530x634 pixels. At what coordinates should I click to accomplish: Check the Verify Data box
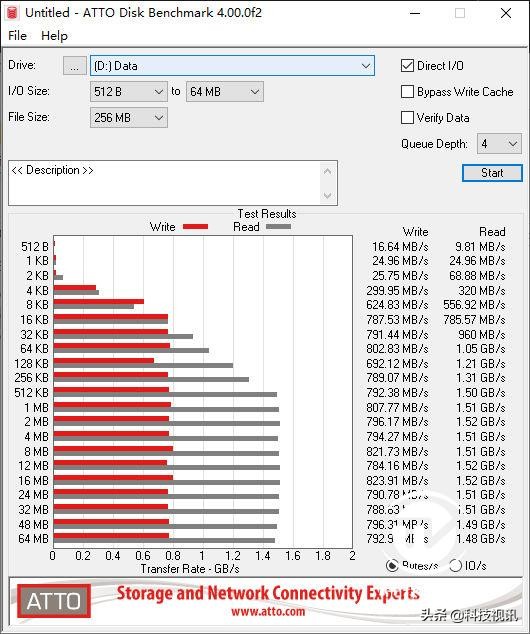[407, 118]
